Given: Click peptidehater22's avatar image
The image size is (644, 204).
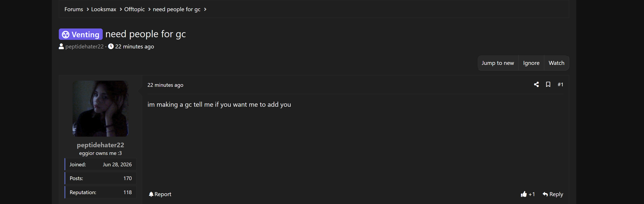Looking at the screenshot, I should coord(101,108).
